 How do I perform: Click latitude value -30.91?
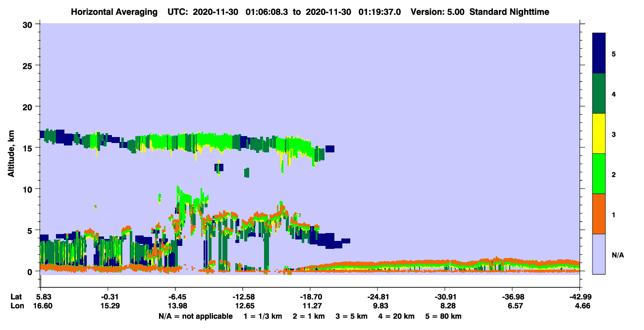pyautogui.click(x=445, y=297)
